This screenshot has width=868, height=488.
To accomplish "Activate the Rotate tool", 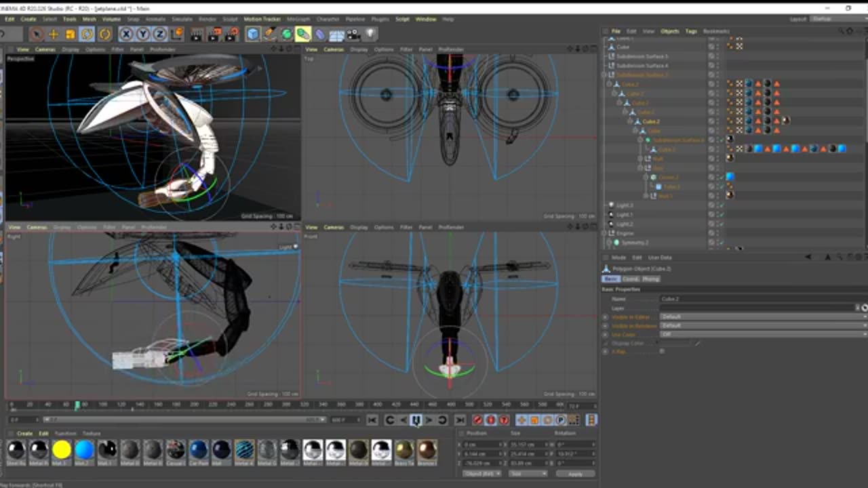I will tap(87, 34).
